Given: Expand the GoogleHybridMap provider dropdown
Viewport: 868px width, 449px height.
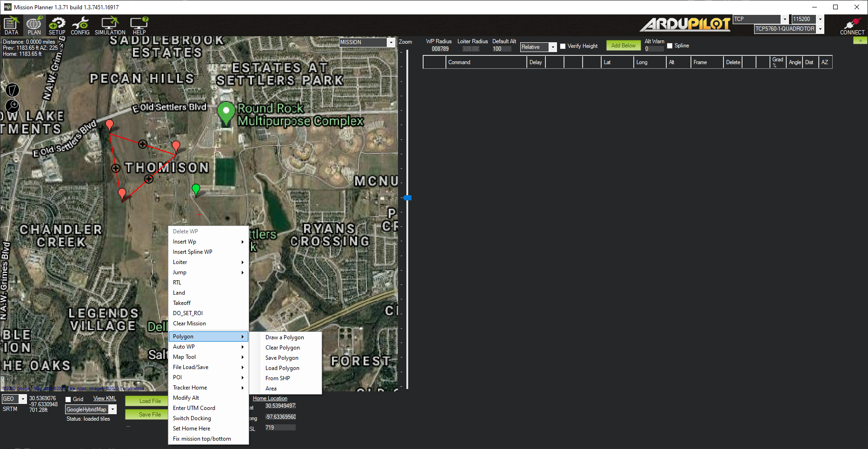Looking at the screenshot, I should 113,409.
